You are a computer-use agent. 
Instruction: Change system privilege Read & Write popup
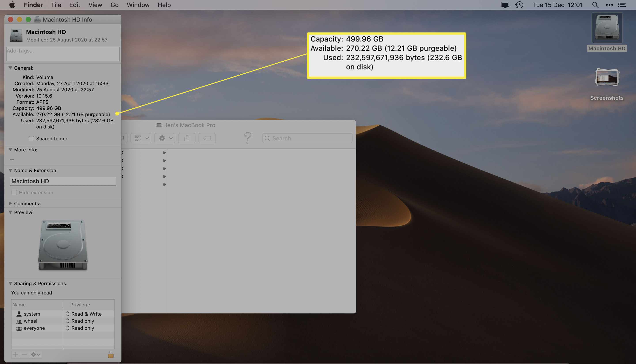coord(84,314)
